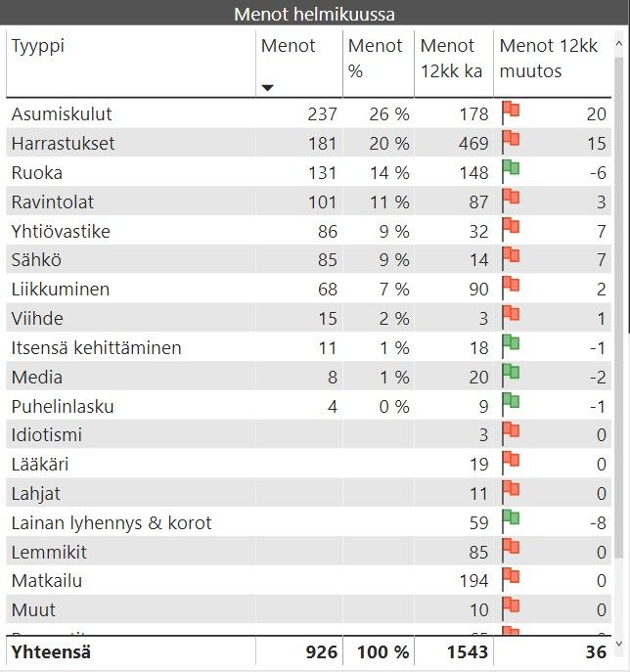The width and height of the screenshot is (630, 672).
Task: Sort by the Tyyppi column header
Action: click(41, 46)
